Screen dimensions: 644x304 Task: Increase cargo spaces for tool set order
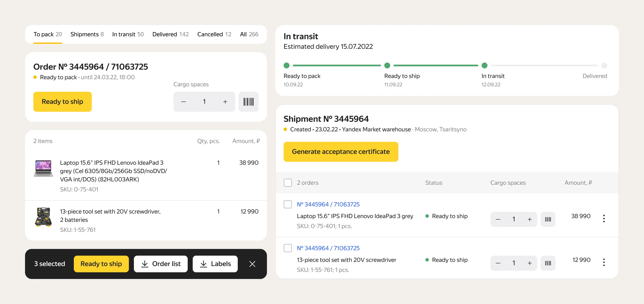coord(530,263)
